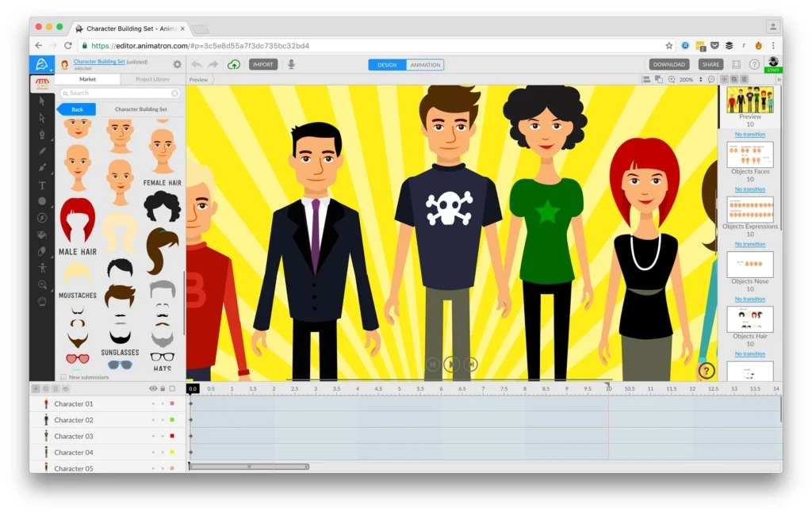Click the Character 02 green color swatch
Screen dimensions: 812x515
[x=171, y=420]
